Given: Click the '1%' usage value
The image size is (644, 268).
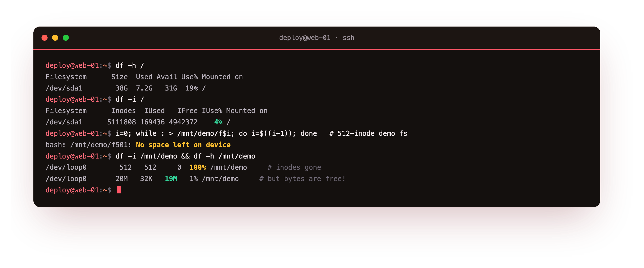Looking at the screenshot, I should pos(194,179).
